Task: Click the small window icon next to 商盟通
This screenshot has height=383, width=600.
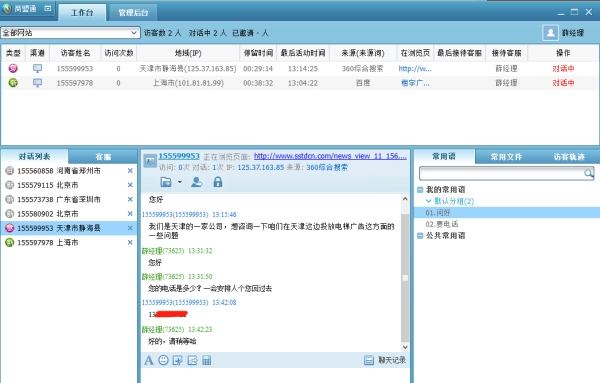Action: click(48, 8)
